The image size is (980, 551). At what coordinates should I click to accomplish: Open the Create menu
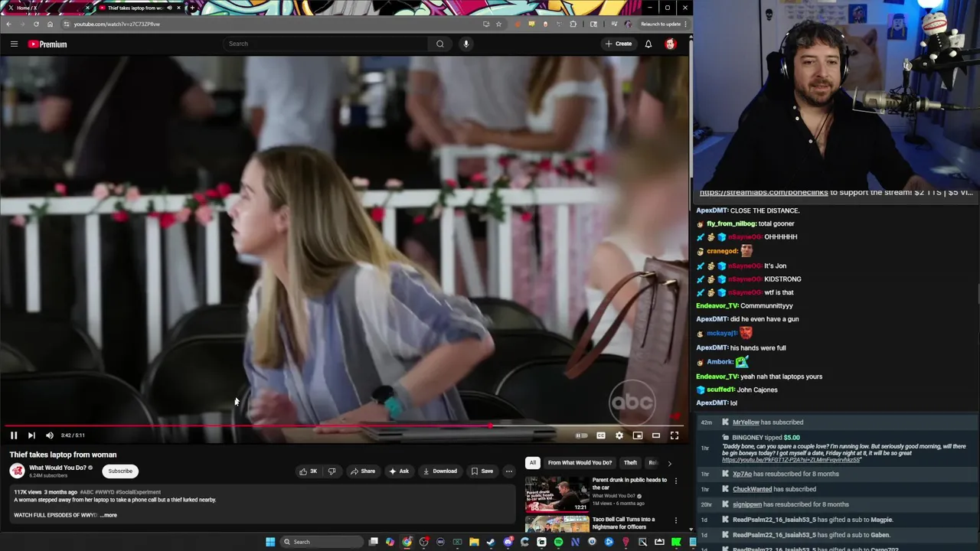coord(619,44)
